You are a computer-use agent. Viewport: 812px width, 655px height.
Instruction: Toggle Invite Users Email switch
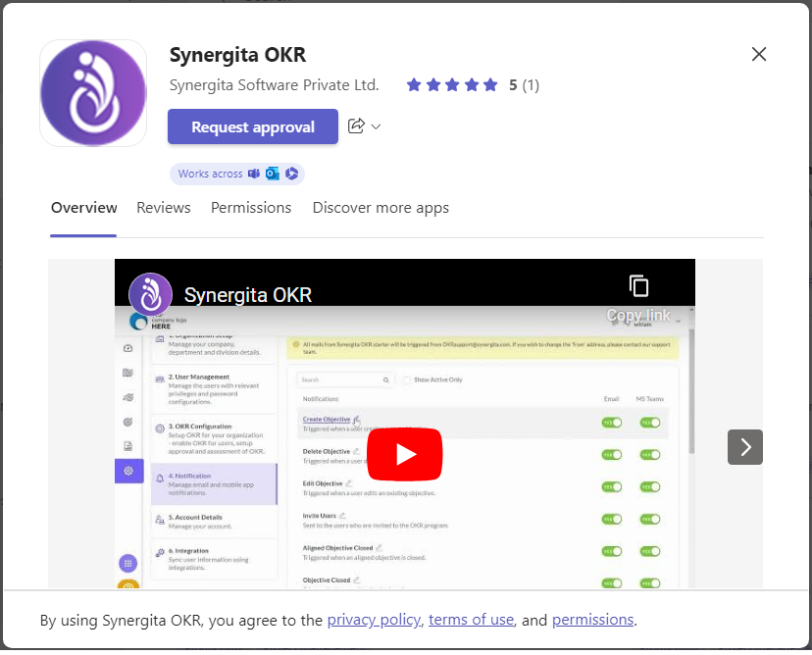coord(612,519)
